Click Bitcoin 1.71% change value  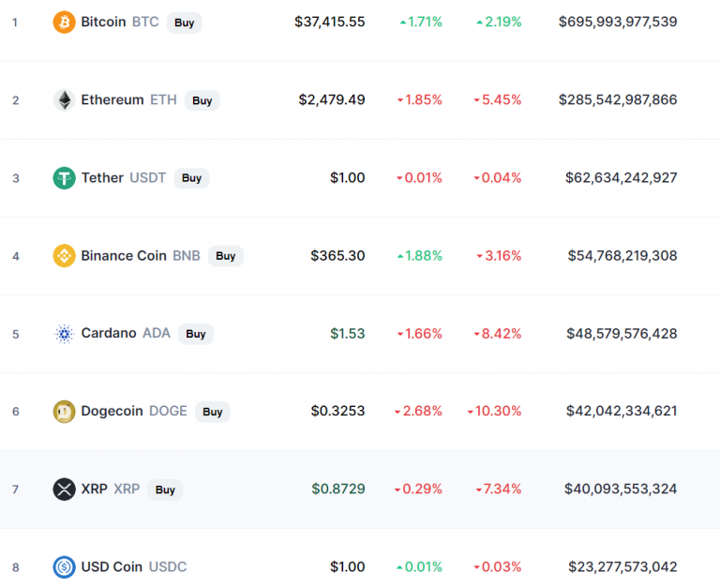[x=421, y=22]
